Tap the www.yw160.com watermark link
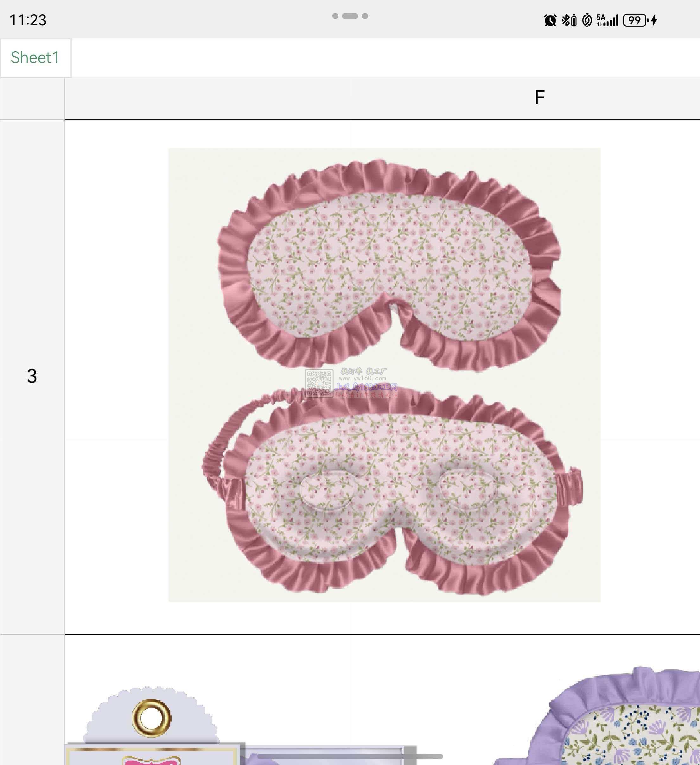700x765 pixels. click(x=362, y=378)
